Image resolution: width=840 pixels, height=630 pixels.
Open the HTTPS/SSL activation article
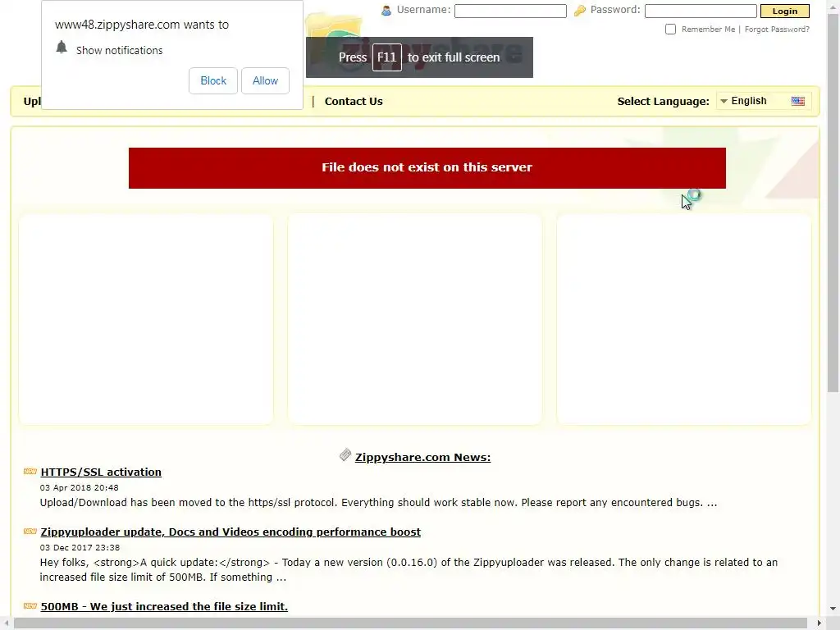coord(101,472)
